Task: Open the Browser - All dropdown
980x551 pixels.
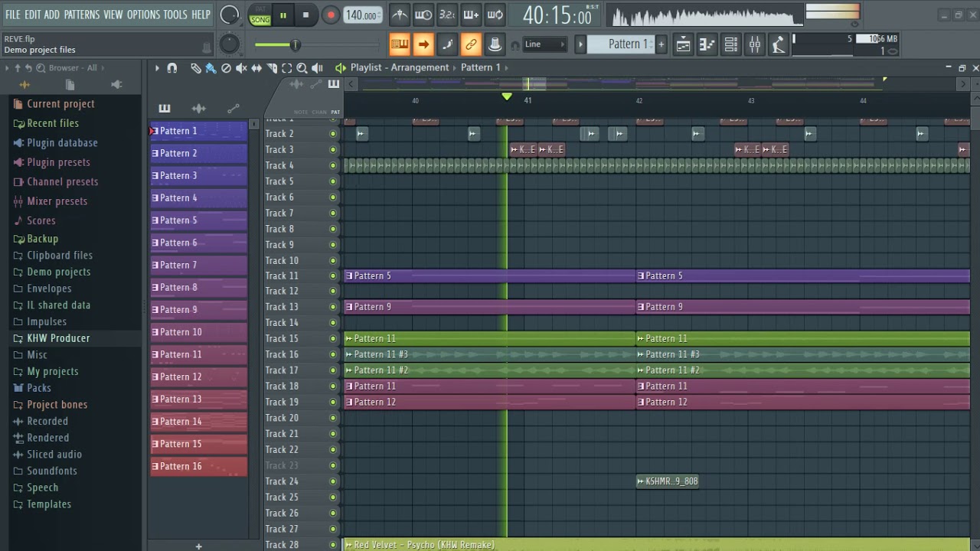Action: [73, 68]
